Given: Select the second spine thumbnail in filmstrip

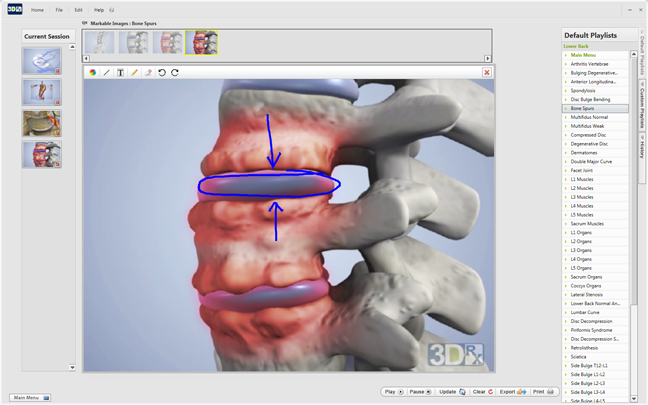Looking at the screenshot, I should point(133,42).
